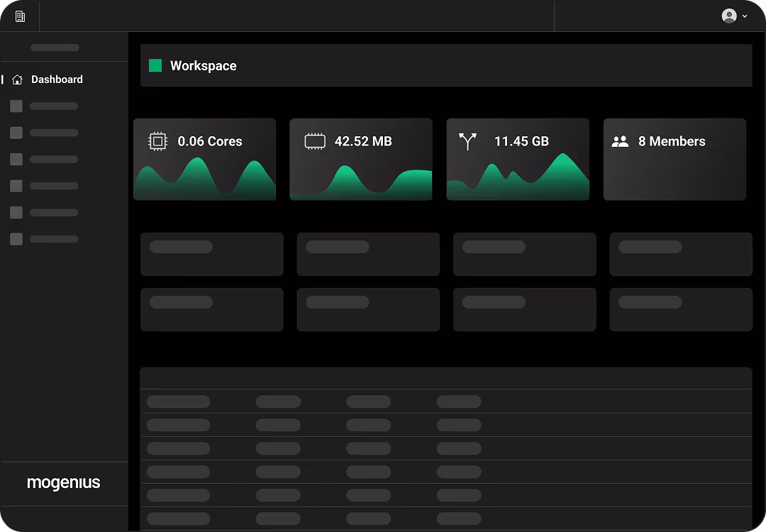This screenshot has width=766, height=532.
Task: Click the home icon beside Dashboard
Action: pos(18,80)
